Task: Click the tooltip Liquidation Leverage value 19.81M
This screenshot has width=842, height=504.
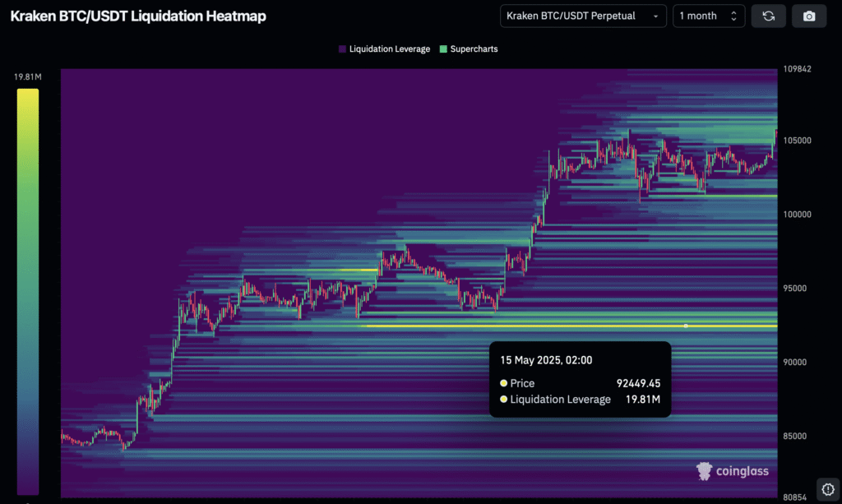Action: [x=643, y=400]
